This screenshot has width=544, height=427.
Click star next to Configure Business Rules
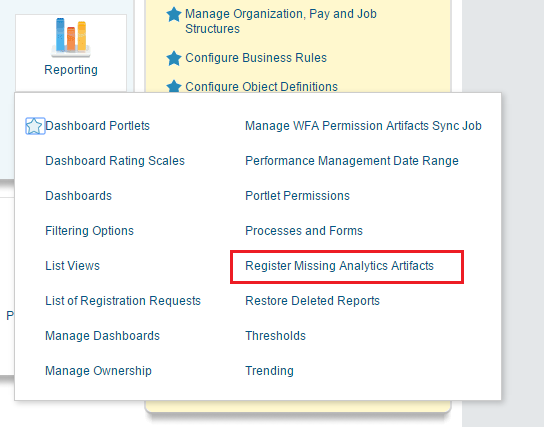(x=174, y=58)
